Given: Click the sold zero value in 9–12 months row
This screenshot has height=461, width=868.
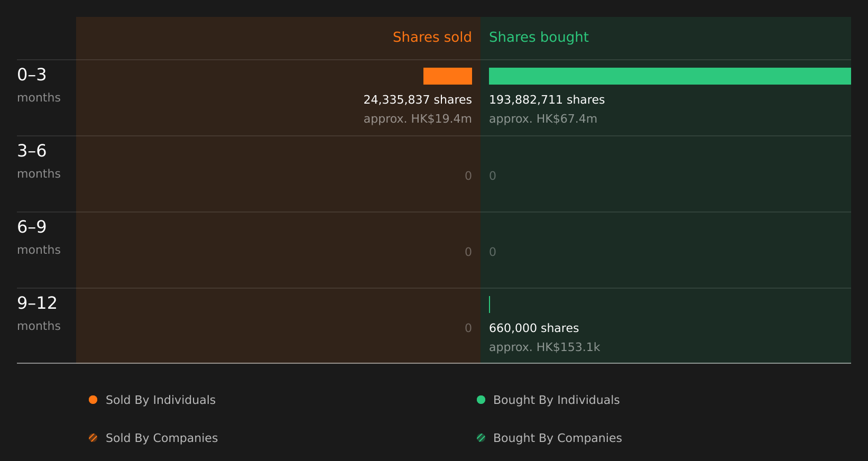Looking at the screenshot, I should pyautogui.click(x=468, y=328).
